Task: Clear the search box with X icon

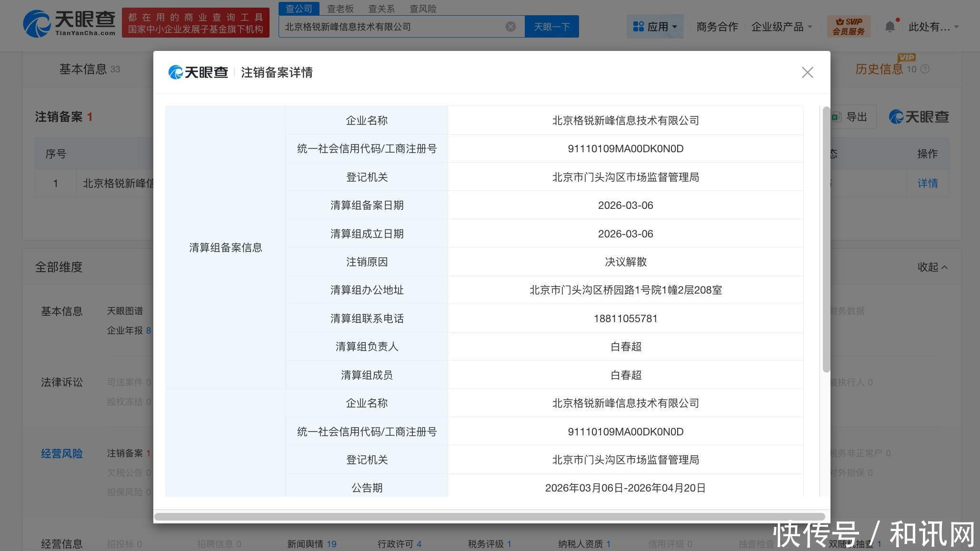Action: (x=510, y=27)
